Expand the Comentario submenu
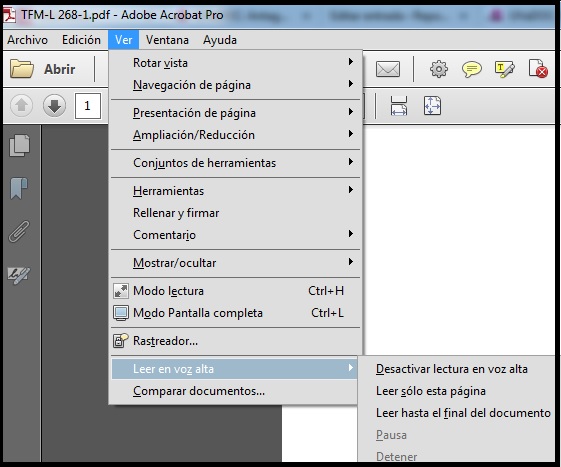The width and height of the screenshot is (561, 467). pyautogui.click(x=235, y=235)
